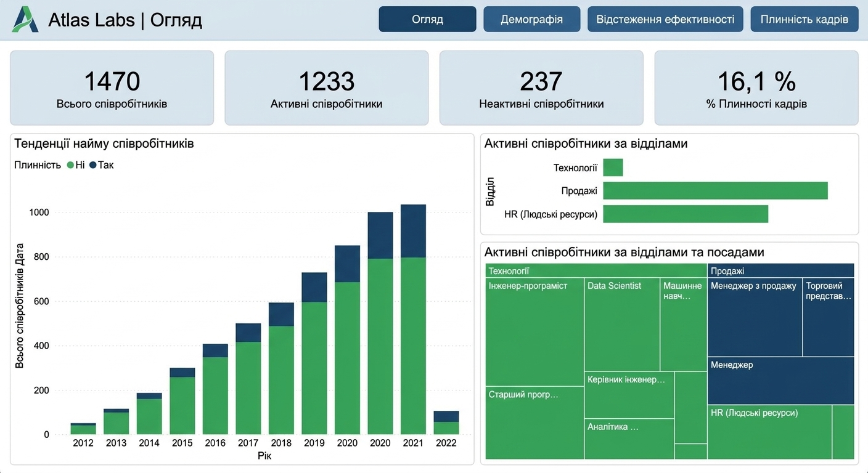868x473 pixels.
Task: Click the Data Scientist treemap tile
Action: point(622,324)
